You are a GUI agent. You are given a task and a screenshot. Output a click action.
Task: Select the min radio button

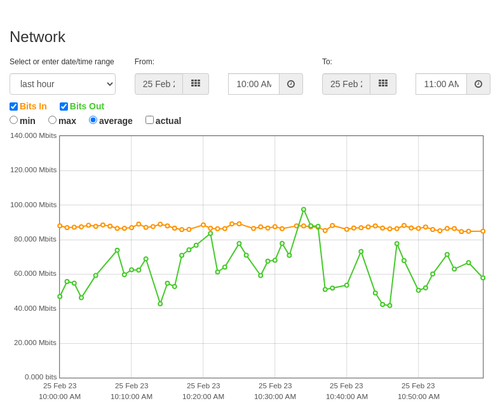tap(14, 120)
